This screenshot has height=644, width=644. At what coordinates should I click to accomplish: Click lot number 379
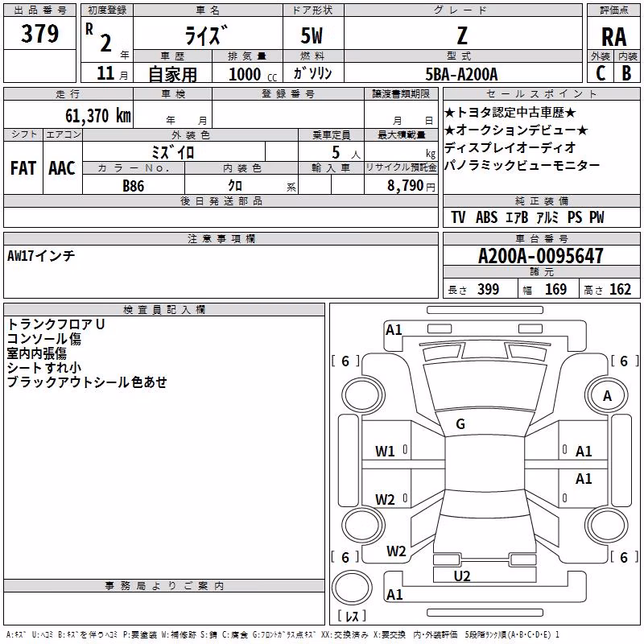pyautogui.click(x=39, y=33)
